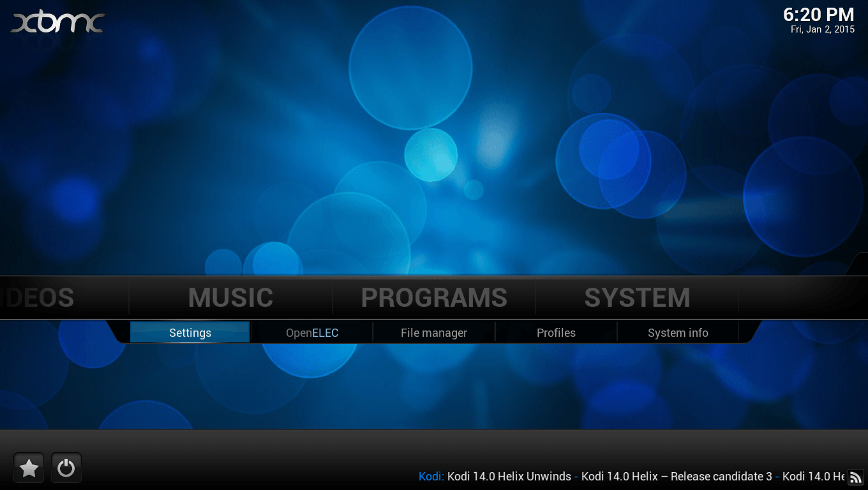The width and height of the screenshot is (868, 490).
Task: Click the 'Release candidate 3' news headline
Action: [677, 477]
